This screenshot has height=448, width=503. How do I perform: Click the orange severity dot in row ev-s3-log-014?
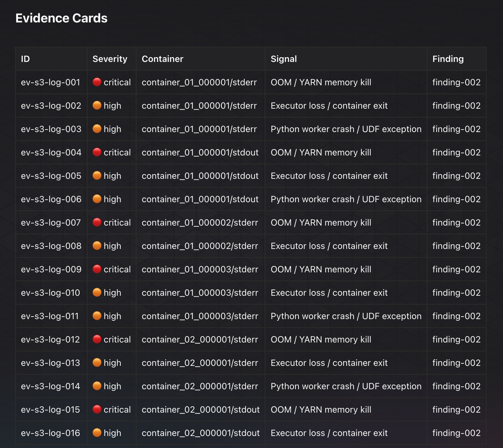[97, 386]
